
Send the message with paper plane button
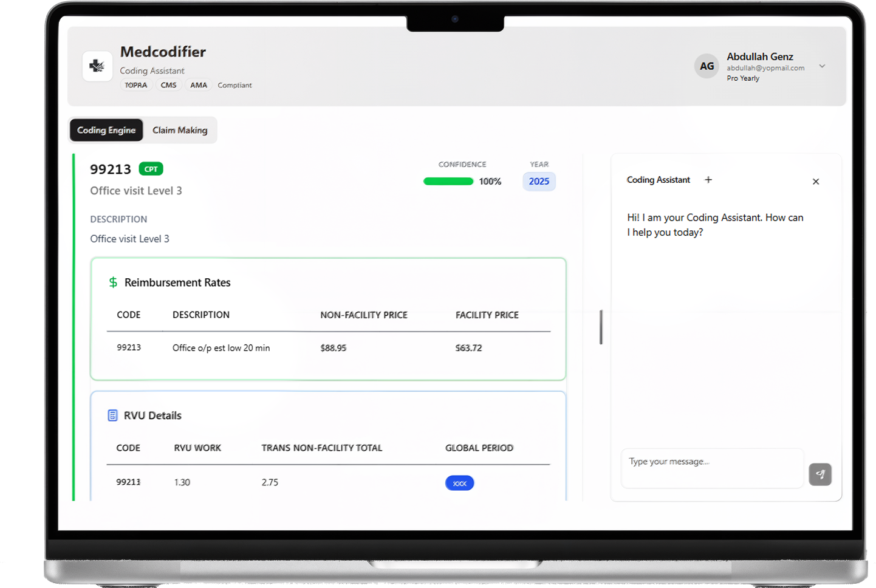tap(820, 474)
